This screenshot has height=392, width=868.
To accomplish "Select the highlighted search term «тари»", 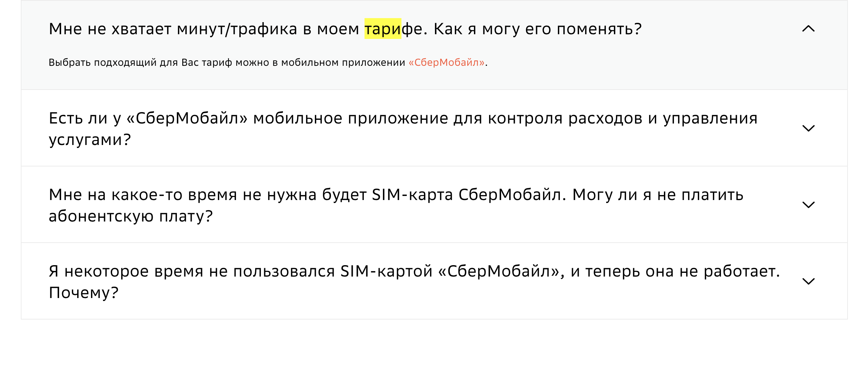I will pyautogui.click(x=382, y=30).
